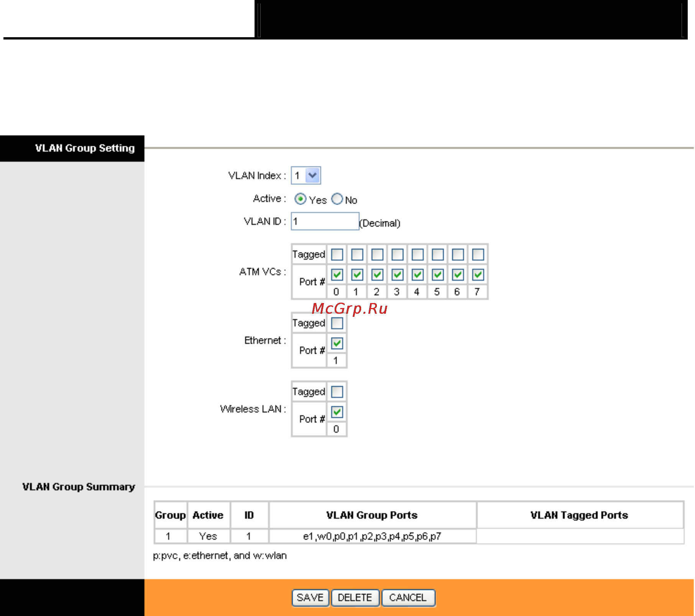
Task: Click the VLAN Group Setting section heading
Action: point(85,148)
